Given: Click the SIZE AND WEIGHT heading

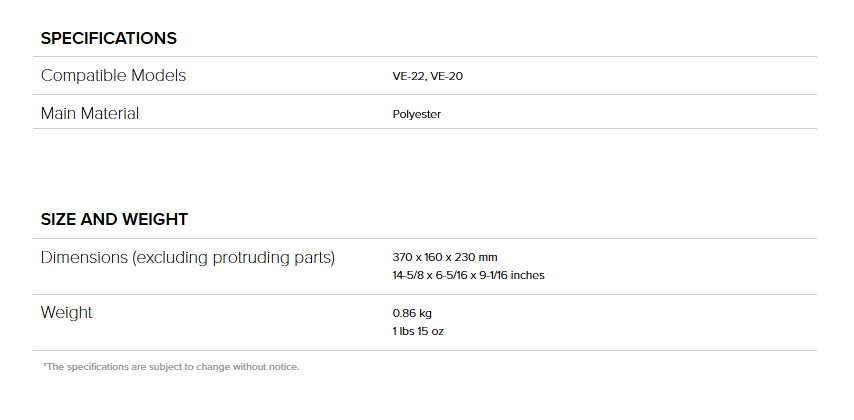Looking at the screenshot, I should click(x=114, y=220).
